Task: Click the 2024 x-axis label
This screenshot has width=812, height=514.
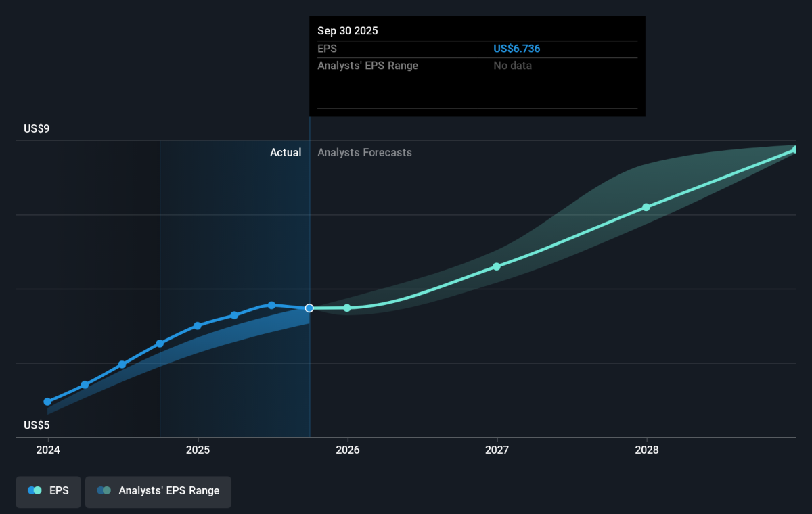Action: pyautogui.click(x=48, y=450)
